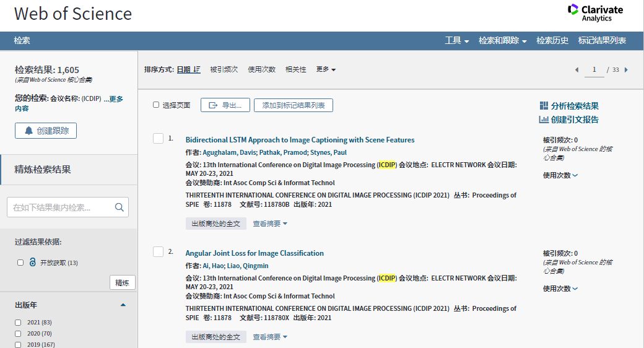This screenshot has height=348, width=644.
Task: Open the Bidirectional LSTM Approach article title
Action: (300, 140)
